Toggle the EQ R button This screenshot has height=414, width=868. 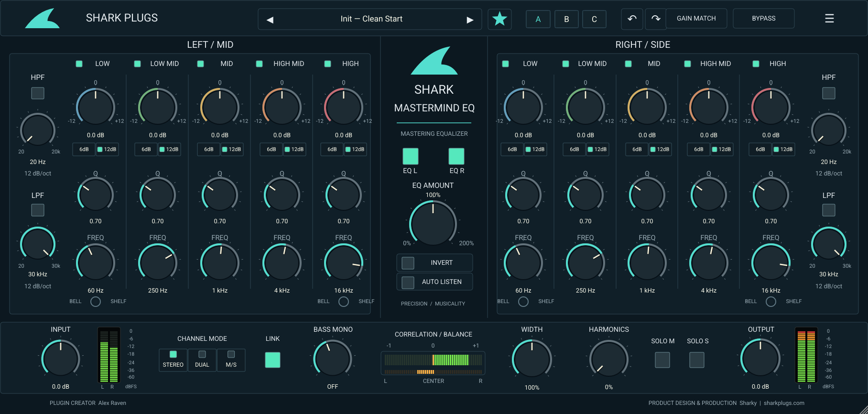pyautogui.click(x=456, y=156)
